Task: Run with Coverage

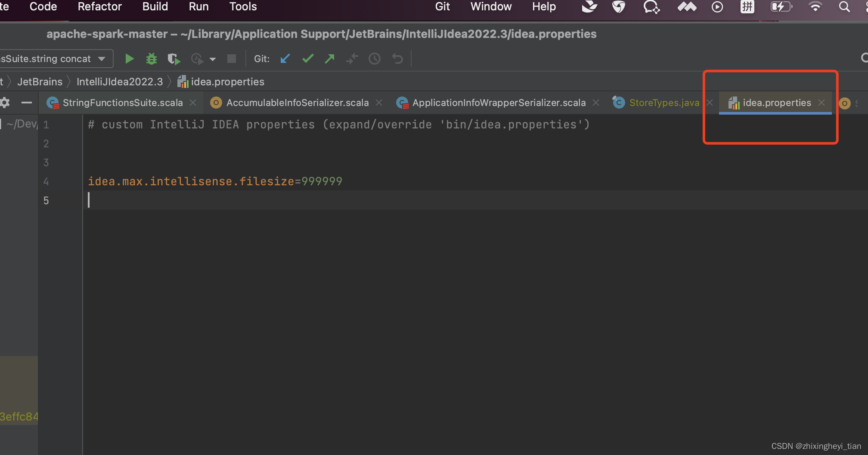Action: pos(174,59)
